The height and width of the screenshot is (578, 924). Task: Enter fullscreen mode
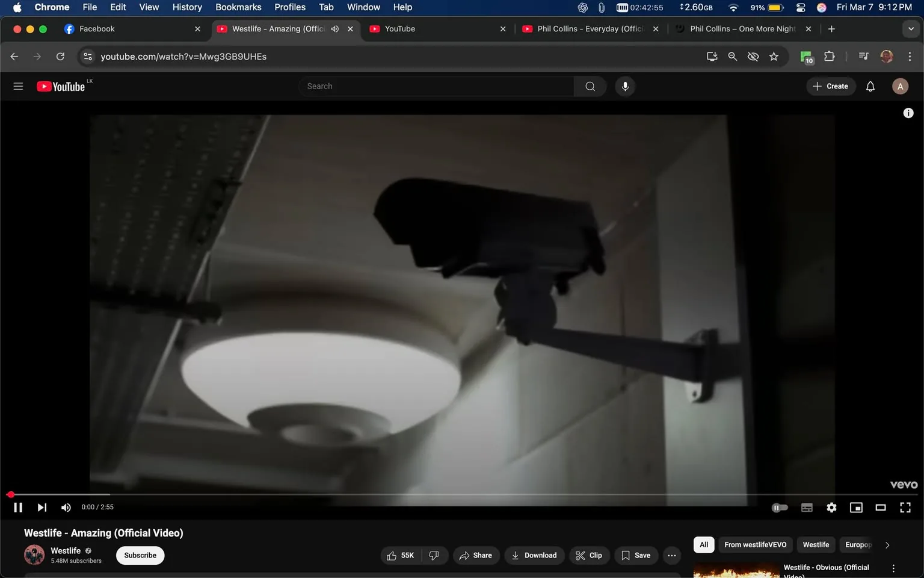pyautogui.click(x=905, y=507)
